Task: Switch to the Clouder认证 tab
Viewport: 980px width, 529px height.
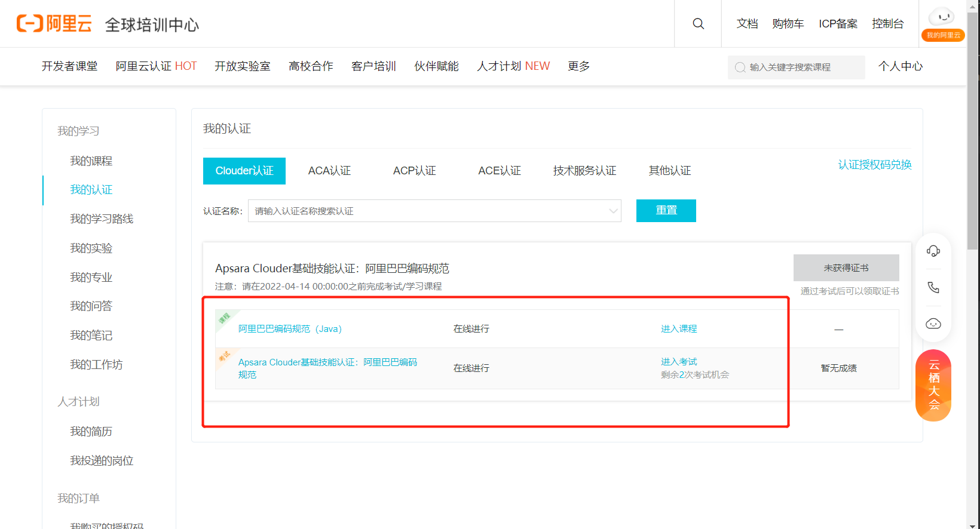Action: point(244,171)
